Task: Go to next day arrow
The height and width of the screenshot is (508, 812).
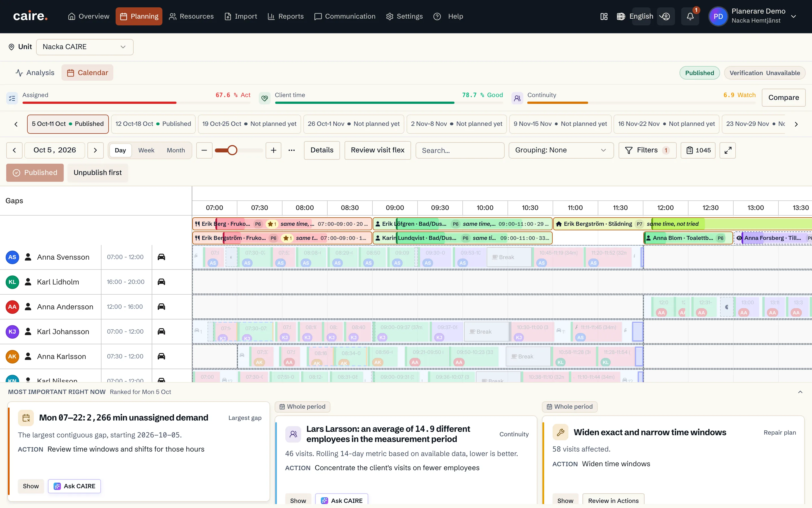Action: 95,150
